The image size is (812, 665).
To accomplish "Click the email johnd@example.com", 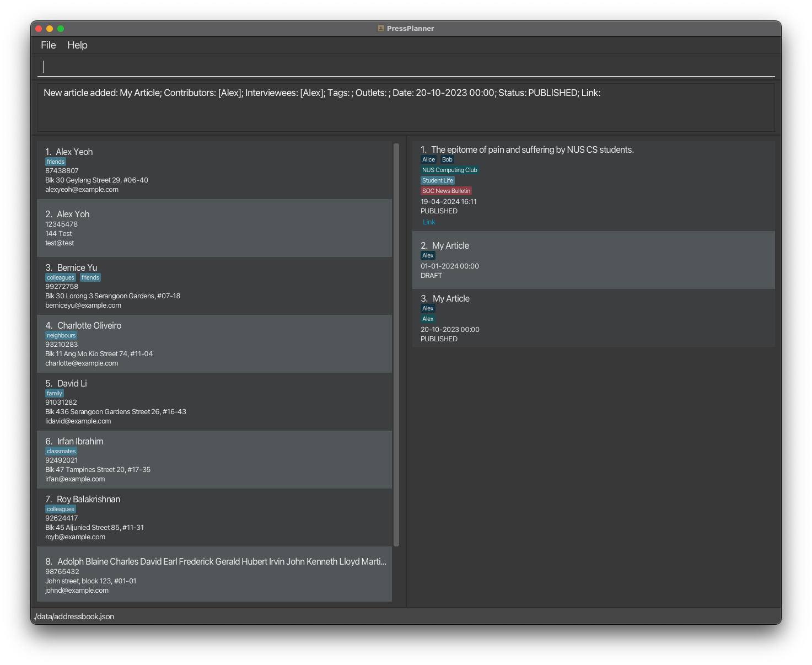I will [77, 591].
